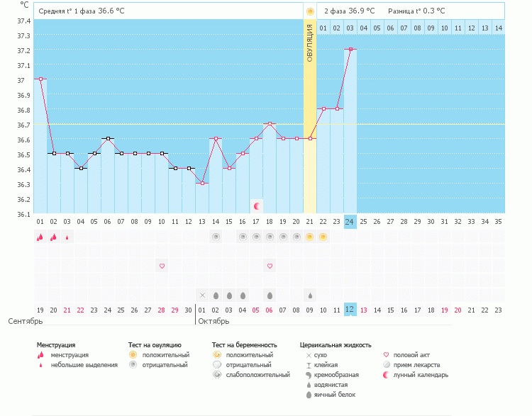This screenshot has height=416, width=532.
Task: Click the 37 degree data point on day 01
Action: pyautogui.click(x=40, y=79)
